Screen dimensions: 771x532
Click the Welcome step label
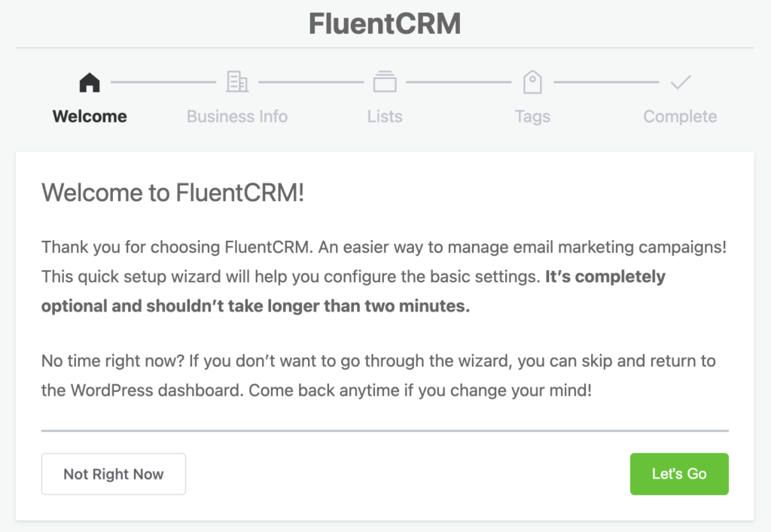click(89, 117)
